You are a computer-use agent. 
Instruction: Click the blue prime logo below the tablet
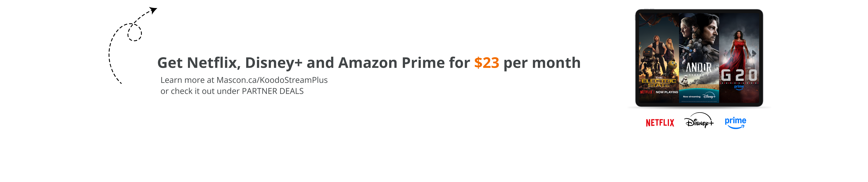[x=736, y=123]
